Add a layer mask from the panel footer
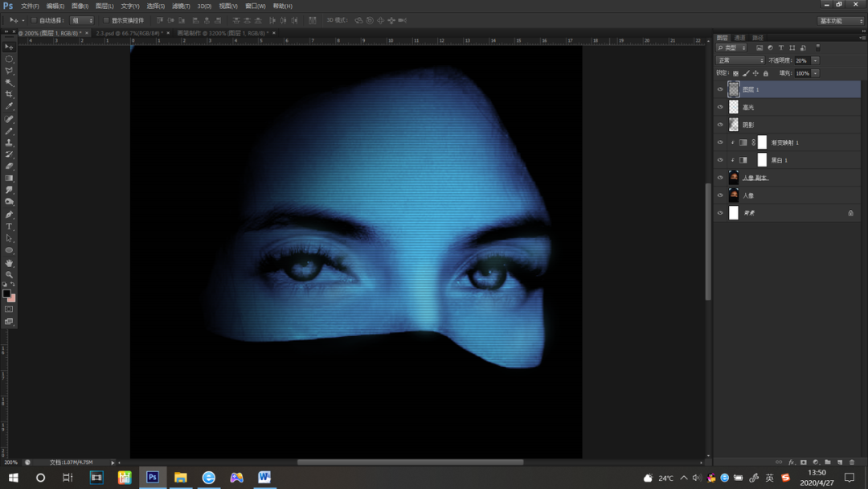Viewport: 868px width, 489px height. tap(803, 462)
